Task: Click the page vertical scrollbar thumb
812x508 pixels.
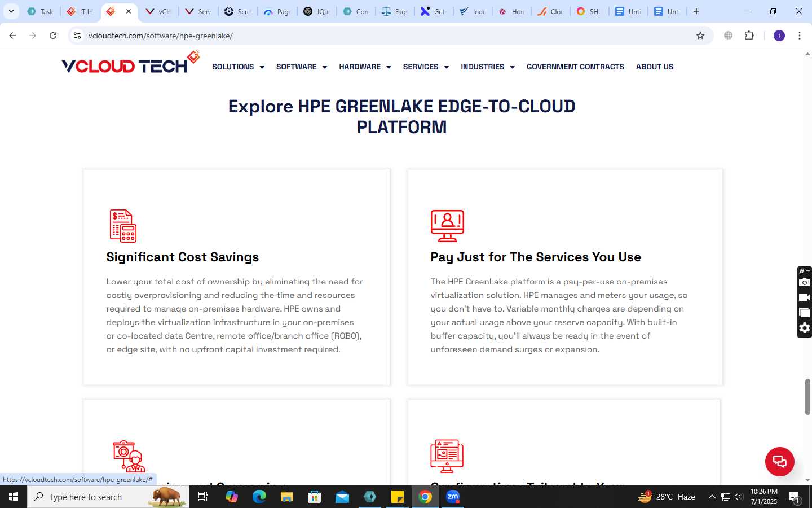Action: pyautogui.click(x=807, y=397)
